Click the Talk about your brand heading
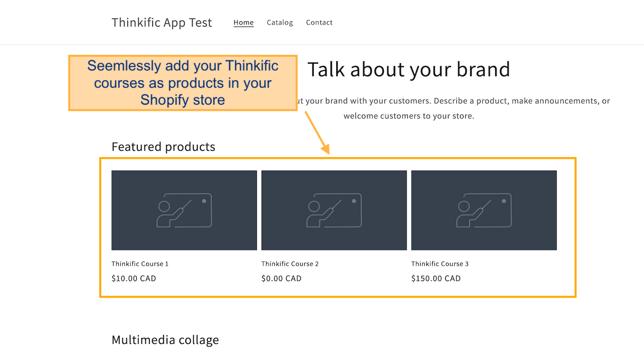Image resolution: width=644 pixels, height=362 pixels. pos(409,69)
